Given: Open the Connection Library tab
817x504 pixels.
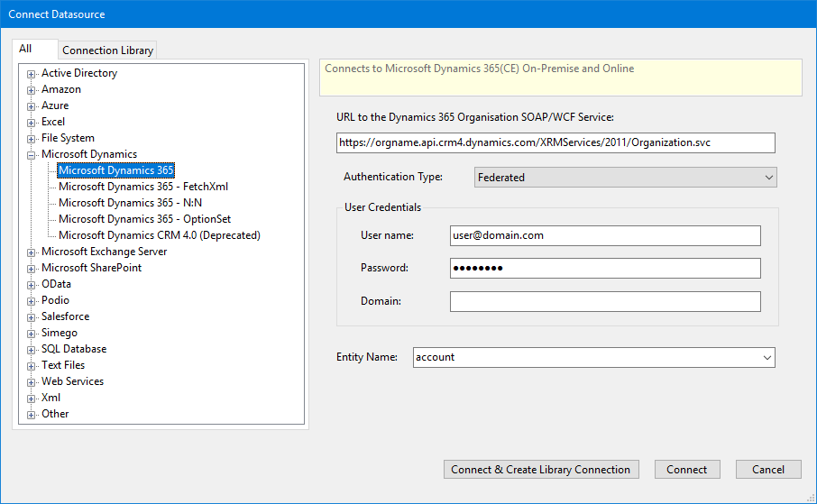Looking at the screenshot, I should point(108,50).
